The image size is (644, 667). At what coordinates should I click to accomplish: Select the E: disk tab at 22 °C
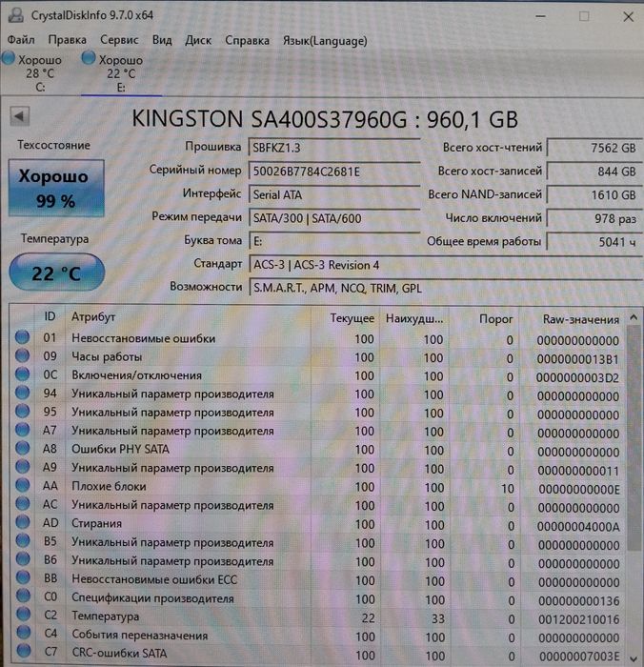pyautogui.click(x=121, y=72)
